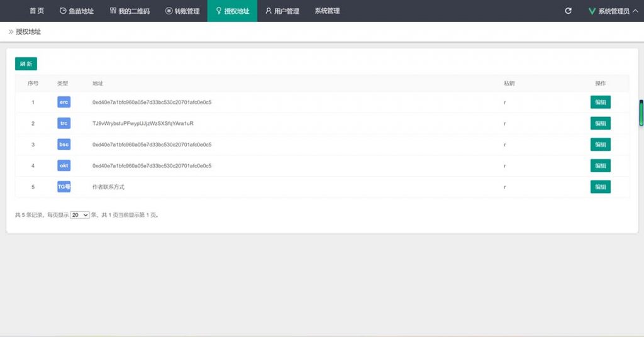Click the double-arrow breadcrumb icon

coord(11,31)
